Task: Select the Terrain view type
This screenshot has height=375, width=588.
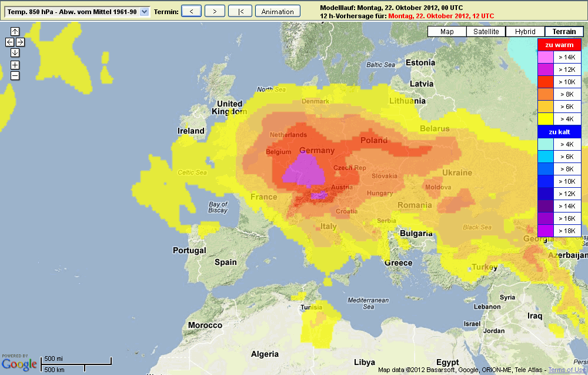Action: (564, 32)
